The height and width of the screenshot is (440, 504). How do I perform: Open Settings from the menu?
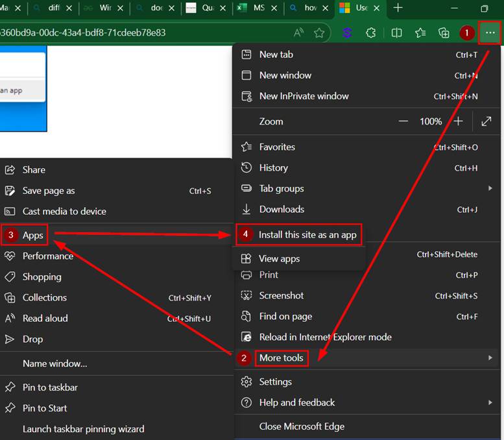[x=275, y=382]
